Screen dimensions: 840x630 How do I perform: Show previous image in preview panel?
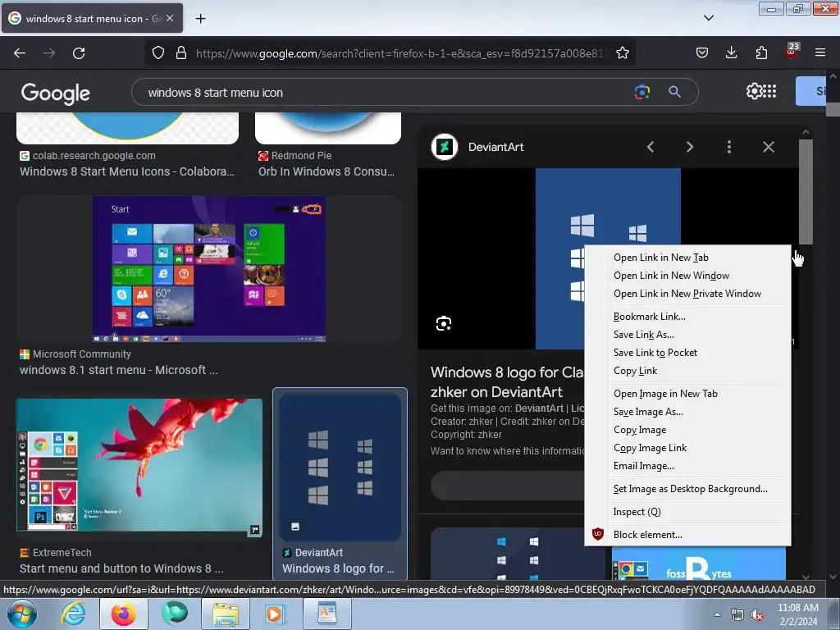pyautogui.click(x=651, y=147)
